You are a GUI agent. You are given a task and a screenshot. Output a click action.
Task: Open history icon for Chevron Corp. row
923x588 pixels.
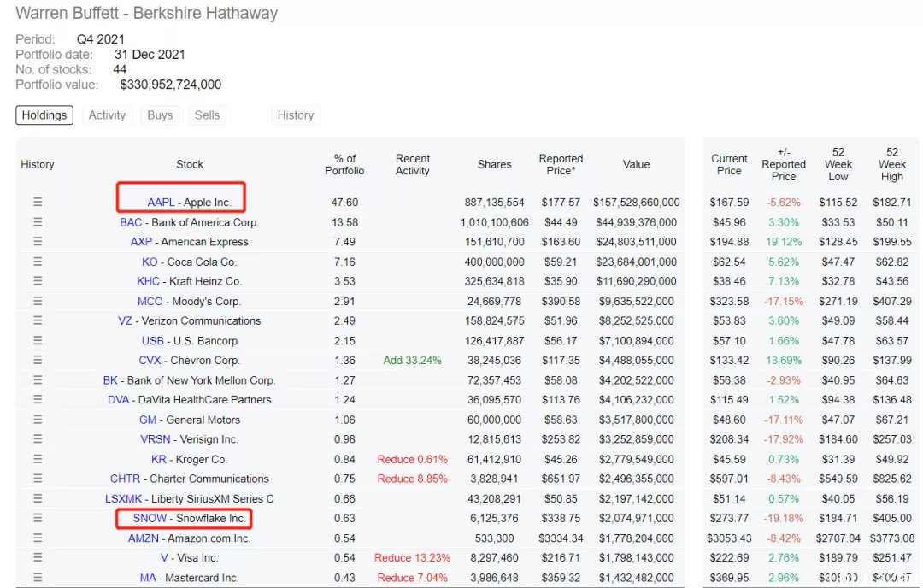[x=38, y=360]
